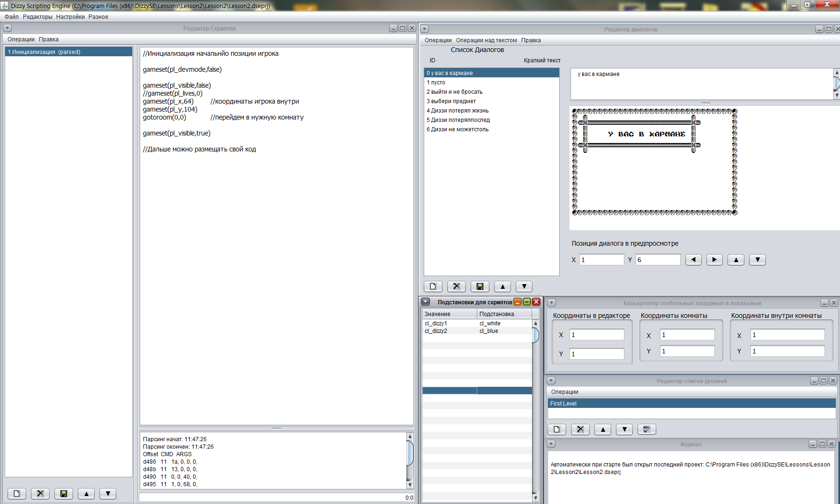Open coordinate calculator panel dropdown arrow
The image size is (840, 504).
[x=552, y=303]
